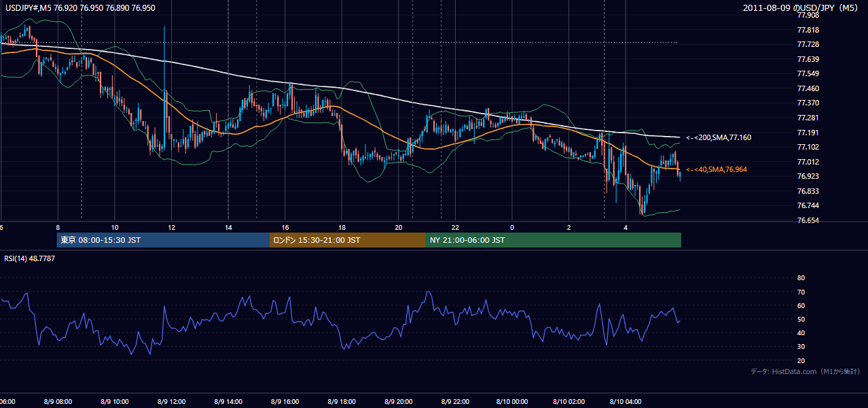Click the 77.102 price axis label

tap(808, 147)
